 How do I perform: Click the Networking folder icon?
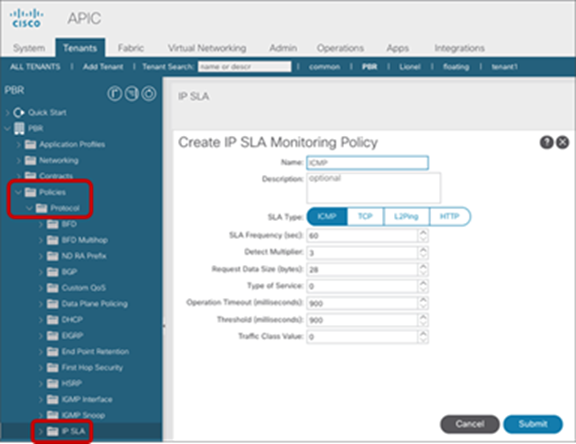click(30, 160)
